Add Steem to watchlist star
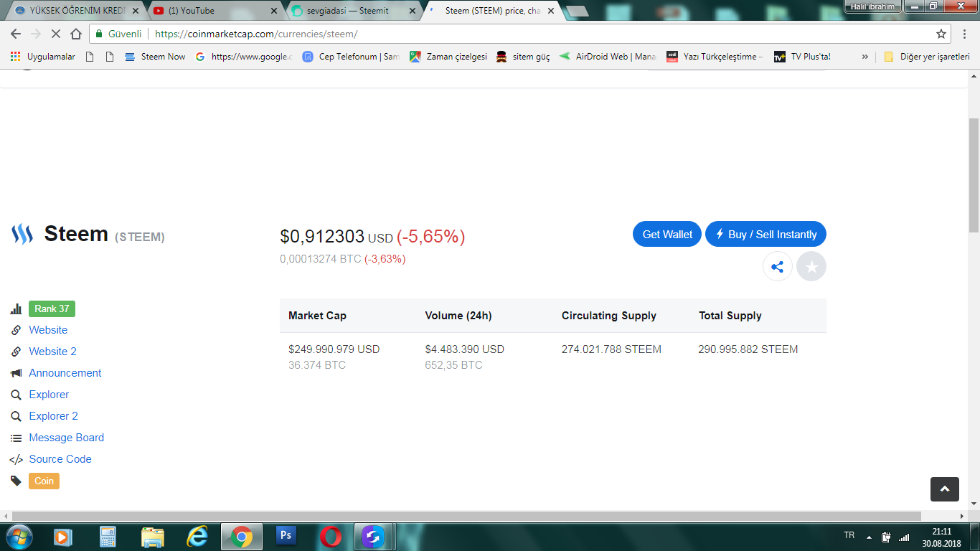Screen dimensions: 980x551 pos(811,267)
